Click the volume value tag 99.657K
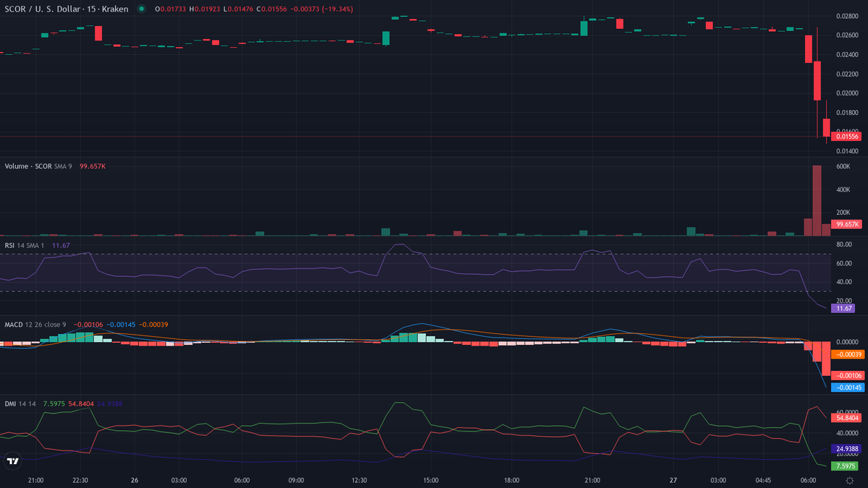Image resolution: width=868 pixels, height=488 pixels. 847,224
